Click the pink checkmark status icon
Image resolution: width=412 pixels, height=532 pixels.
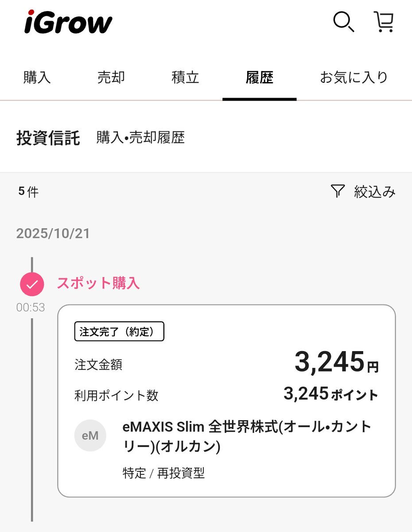32,284
